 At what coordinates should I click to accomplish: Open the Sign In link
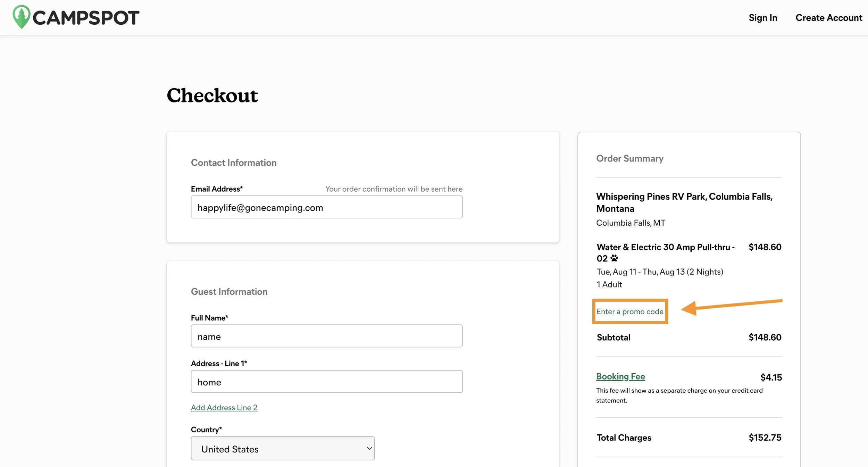[763, 18]
